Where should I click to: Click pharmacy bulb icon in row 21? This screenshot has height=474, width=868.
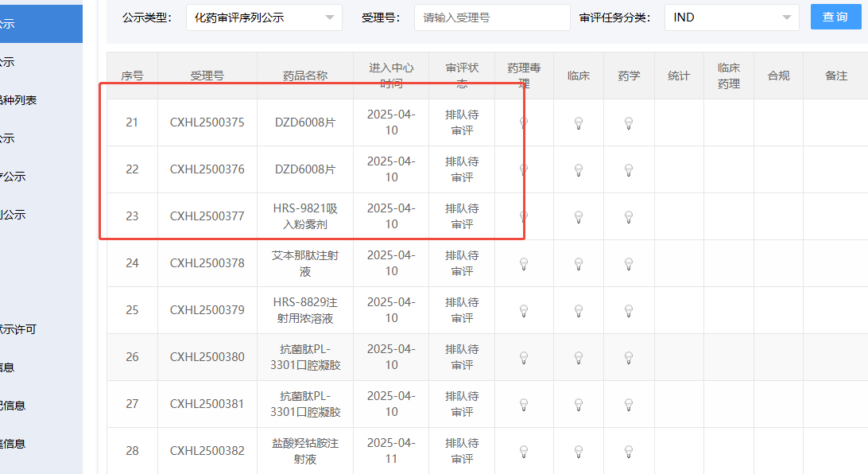coord(629,123)
